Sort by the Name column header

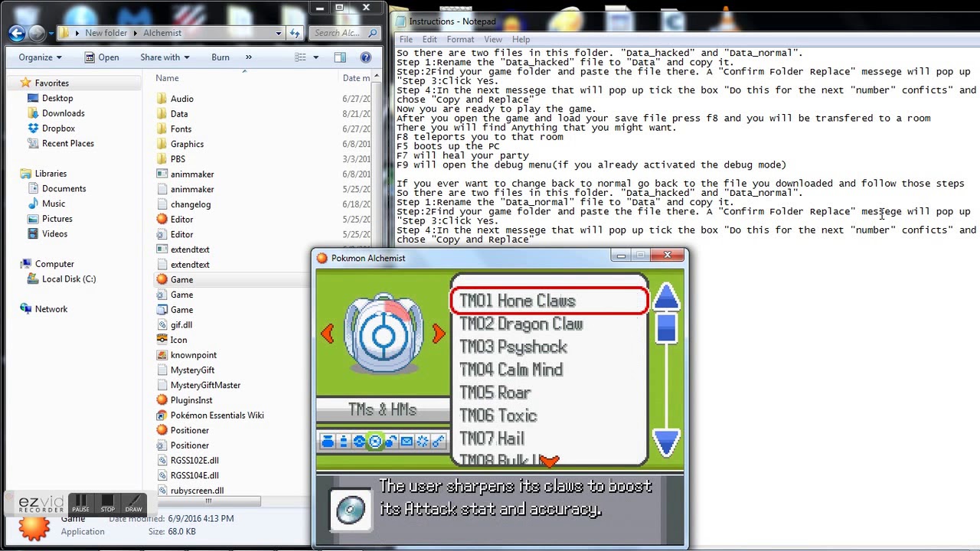point(167,78)
